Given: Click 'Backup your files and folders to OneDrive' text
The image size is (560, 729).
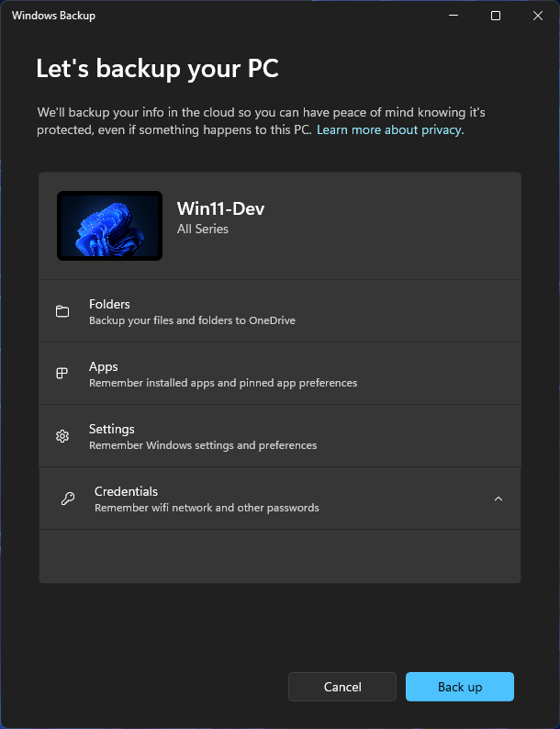Looking at the screenshot, I should coord(192,320).
